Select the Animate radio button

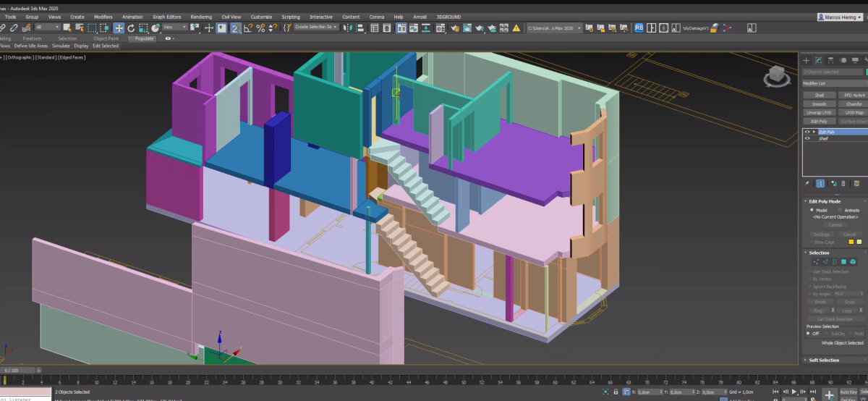(839, 210)
